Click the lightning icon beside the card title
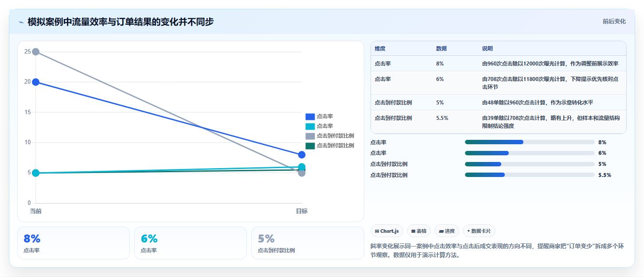Screen dimensions: 644x277 [21, 22]
